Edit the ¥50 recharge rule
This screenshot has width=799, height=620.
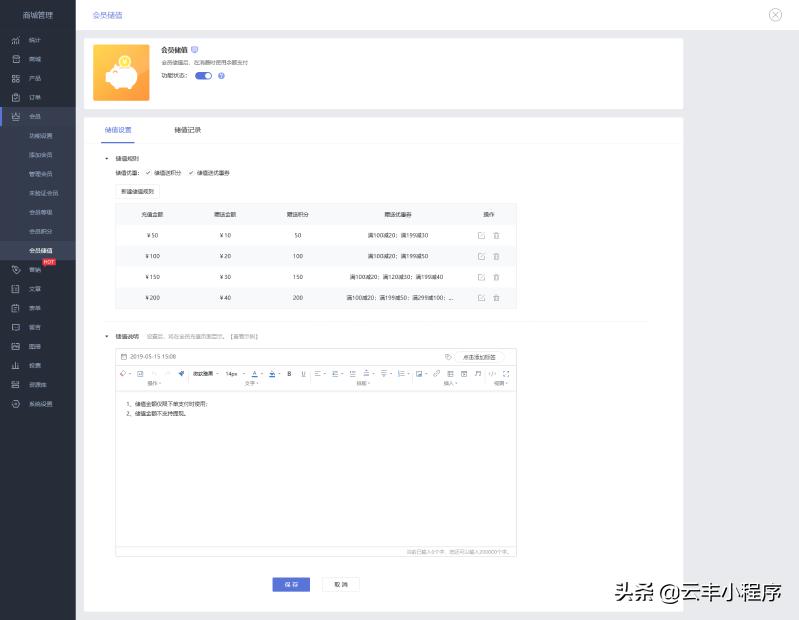click(481, 235)
